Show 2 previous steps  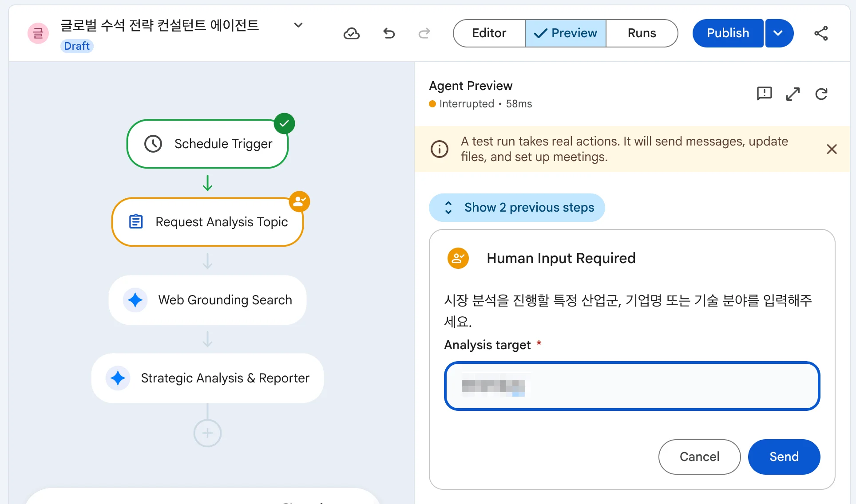point(517,208)
